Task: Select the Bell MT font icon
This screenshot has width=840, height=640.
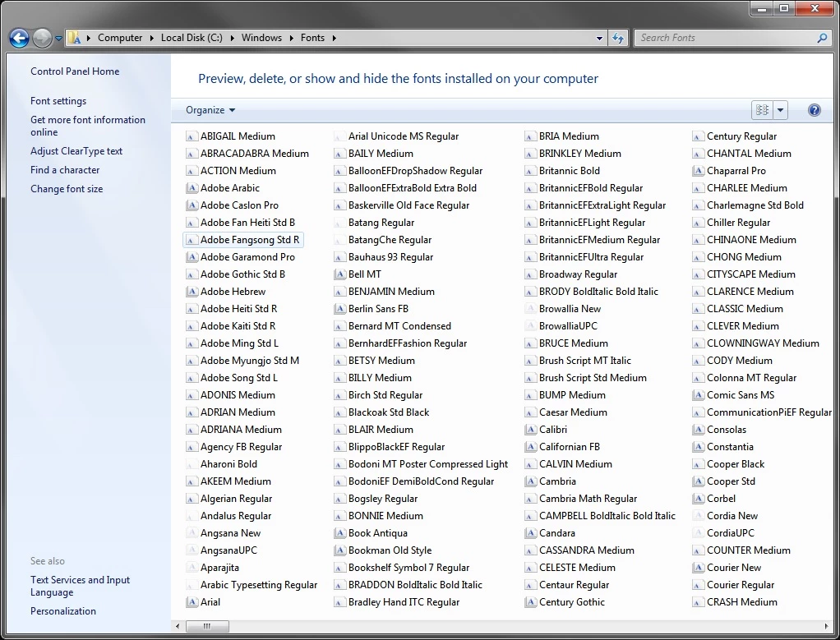Action: click(339, 274)
